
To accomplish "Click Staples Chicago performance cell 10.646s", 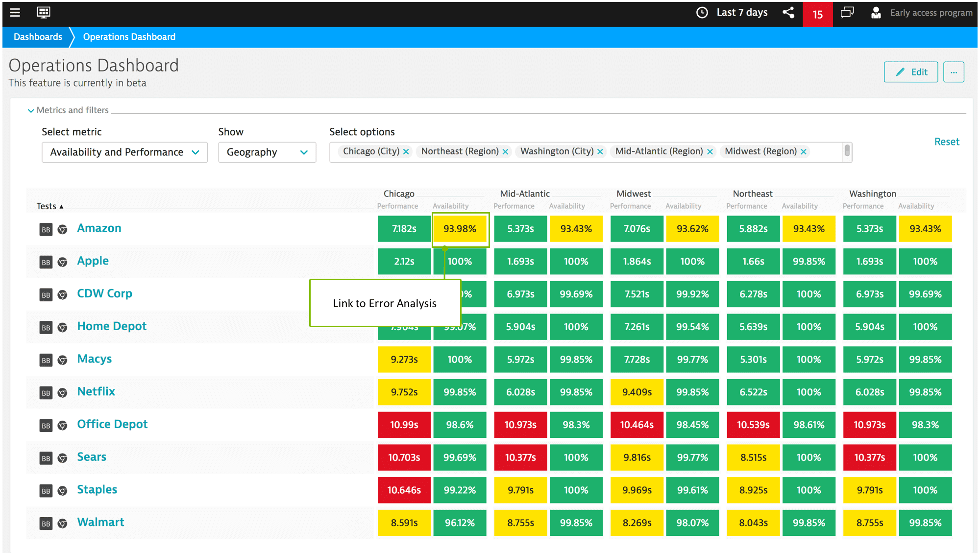I will 404,490.
